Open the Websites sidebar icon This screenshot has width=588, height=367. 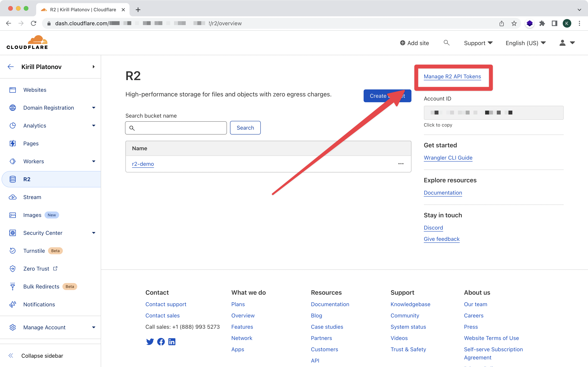[13, 90]
